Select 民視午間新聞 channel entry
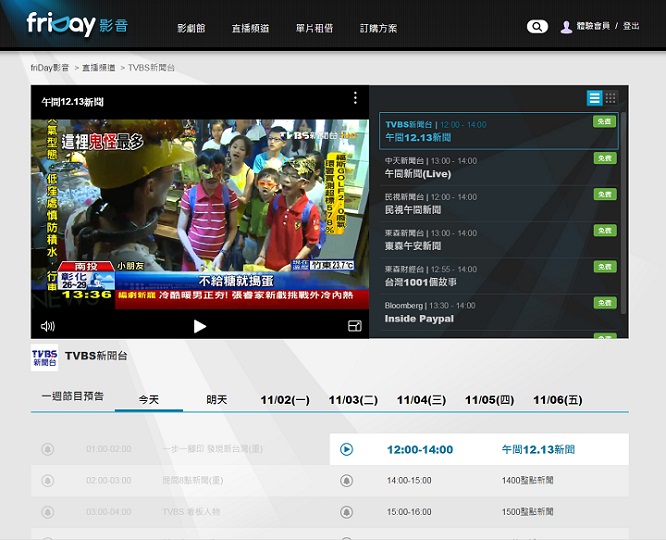 499,203
